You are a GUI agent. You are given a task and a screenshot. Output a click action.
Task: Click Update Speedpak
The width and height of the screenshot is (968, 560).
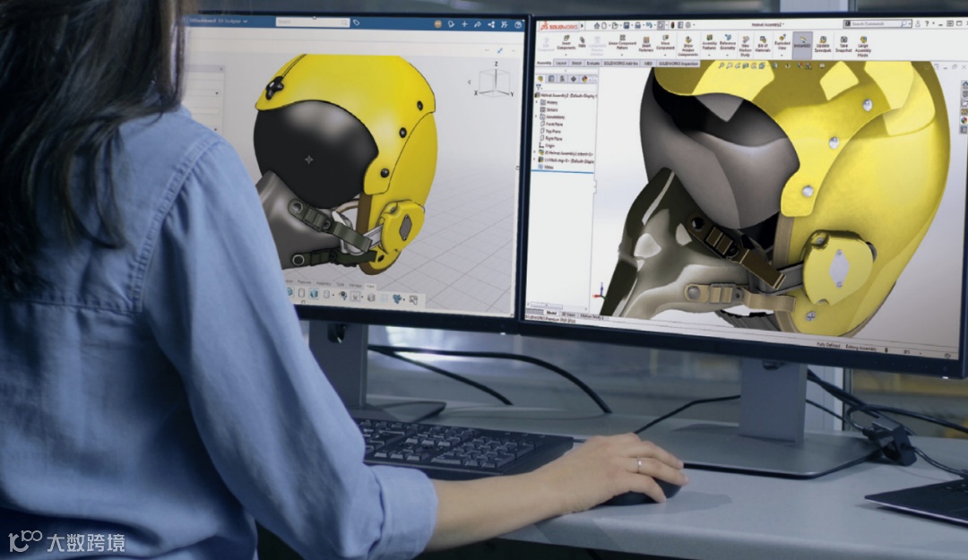click(x=823, y=45)
